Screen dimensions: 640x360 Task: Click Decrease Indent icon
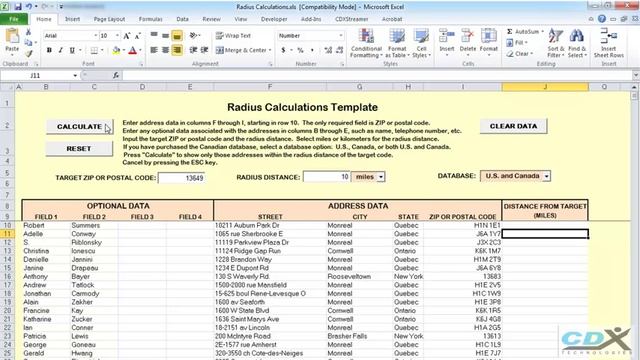coord(193,50)
